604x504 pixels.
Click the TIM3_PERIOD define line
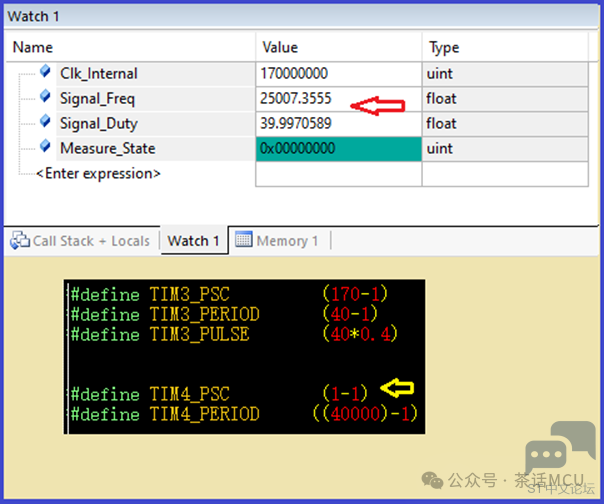[x=224, y=314]
